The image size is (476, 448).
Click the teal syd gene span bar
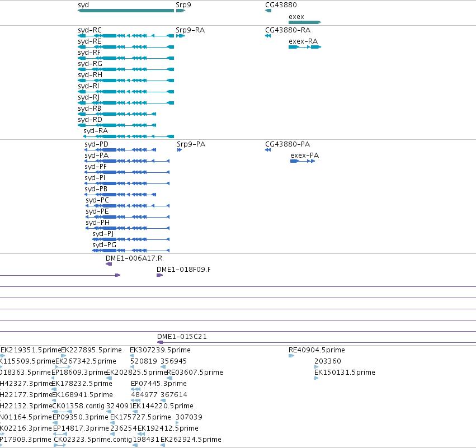click(x=126, y=11)
